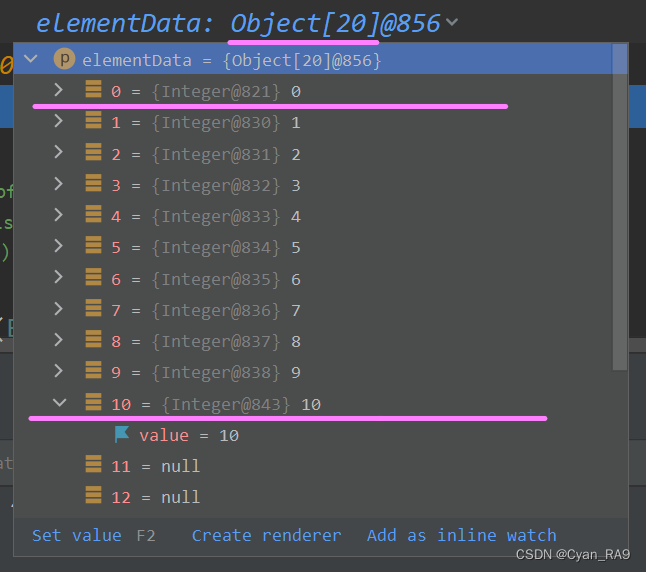Click Add as inline watch link
This screenshot has height=572, width=646.
coord(461,535)
